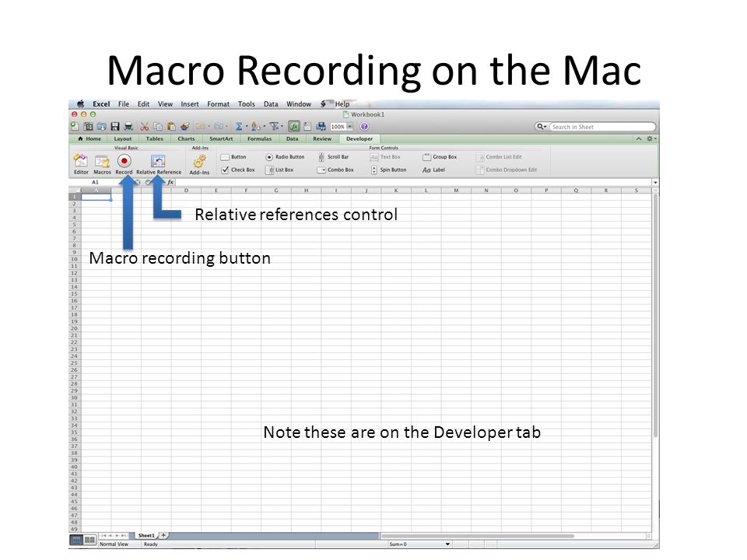Open the Apple menu

(81, 103)
